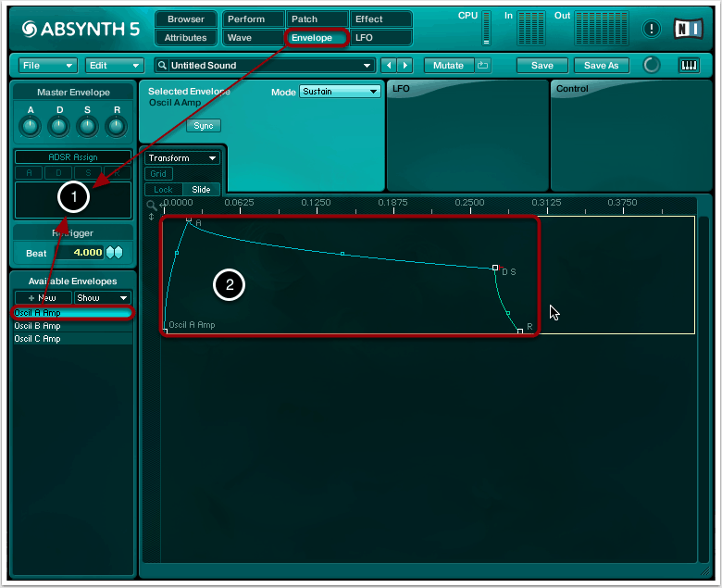The image size is (722, 588).
Task: Expand the Show dropdown in Available Envelopes
Action: (x=102, y=298)
